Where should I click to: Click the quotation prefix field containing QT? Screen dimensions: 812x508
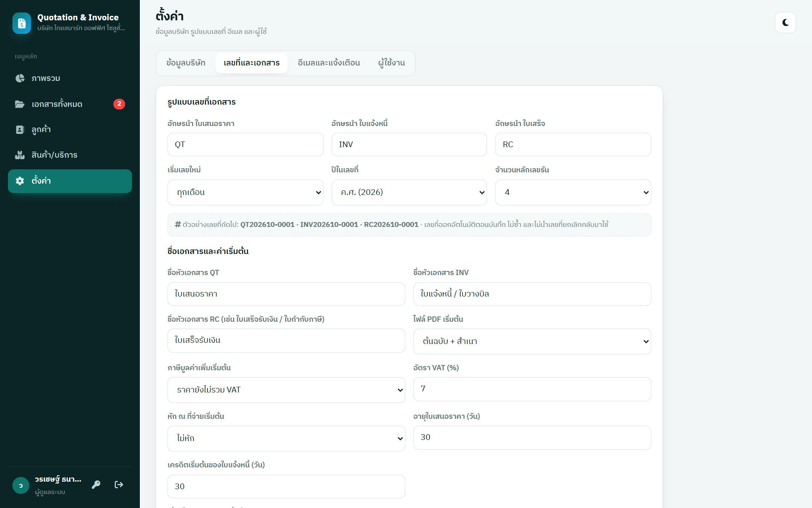point(245,144)
